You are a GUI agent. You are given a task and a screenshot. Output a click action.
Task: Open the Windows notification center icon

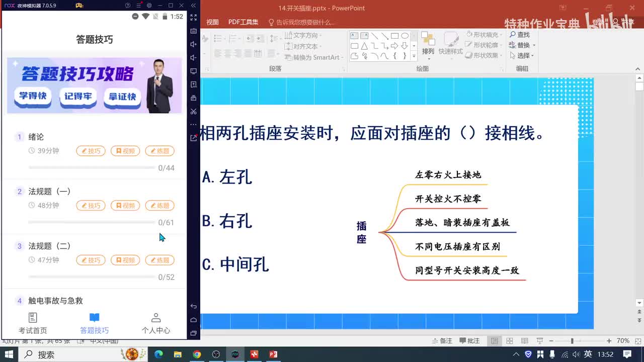pyautogui.click(x=627, y=354)
